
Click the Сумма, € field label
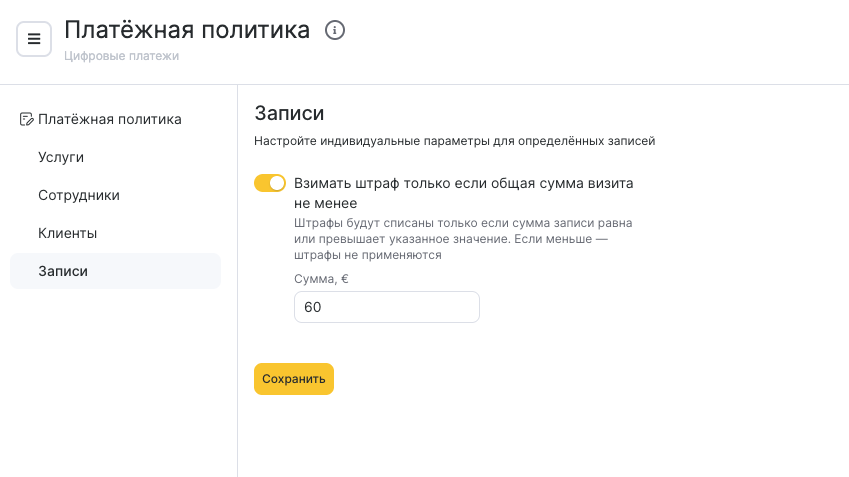[321, 279]
